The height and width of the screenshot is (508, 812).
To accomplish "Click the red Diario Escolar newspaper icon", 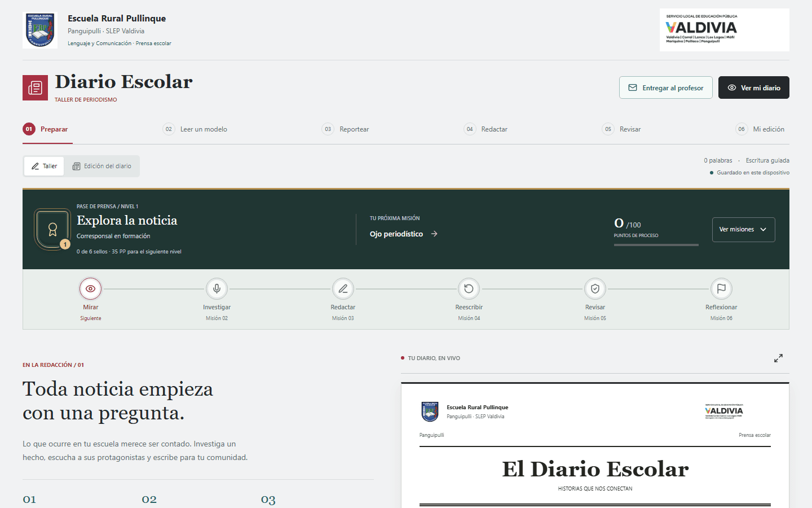I will [x=35, y=87].
